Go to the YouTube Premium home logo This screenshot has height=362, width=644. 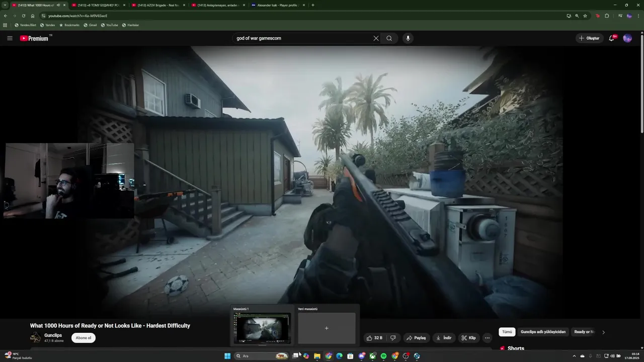35,38
